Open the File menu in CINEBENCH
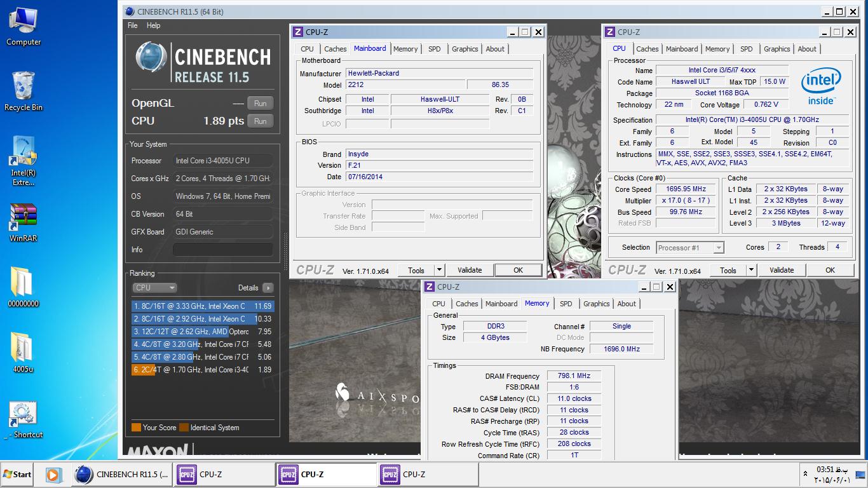Image resolution: width=868 pixels, height=488 pixels. tap(132, 25)
